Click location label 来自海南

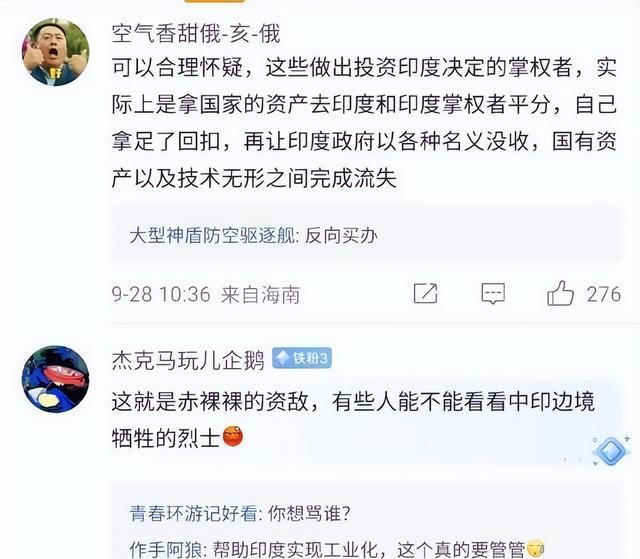point(260,295)
